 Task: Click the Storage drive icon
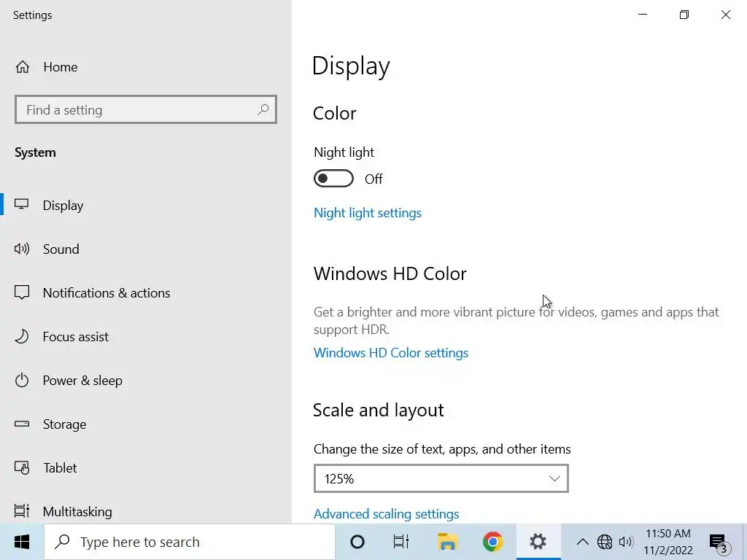click(x=21, y=424)
